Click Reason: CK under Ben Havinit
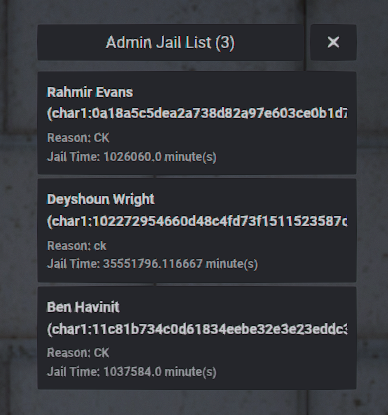Viewport: 388px width, 415px height. [78, 353]
